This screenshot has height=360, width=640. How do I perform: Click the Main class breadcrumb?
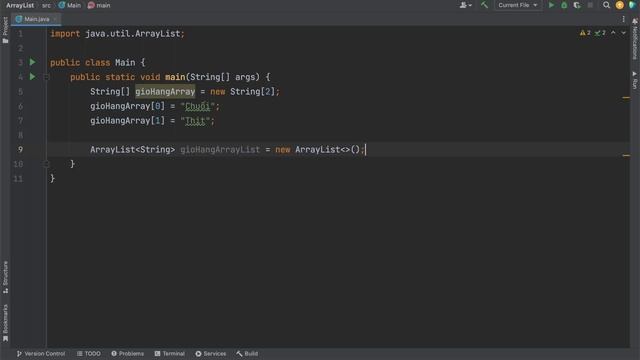(x=70, y=5)
